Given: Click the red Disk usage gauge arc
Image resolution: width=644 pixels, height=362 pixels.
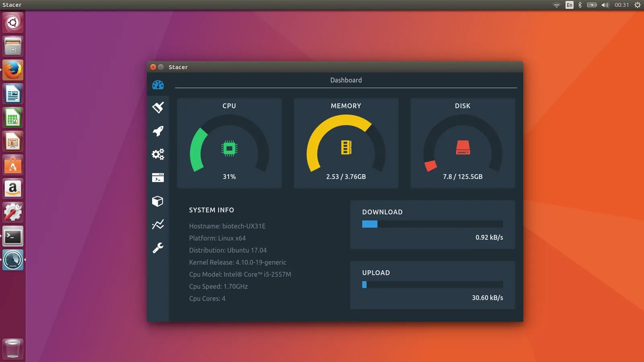Looking at the screenshot, I should coord(430,165).
